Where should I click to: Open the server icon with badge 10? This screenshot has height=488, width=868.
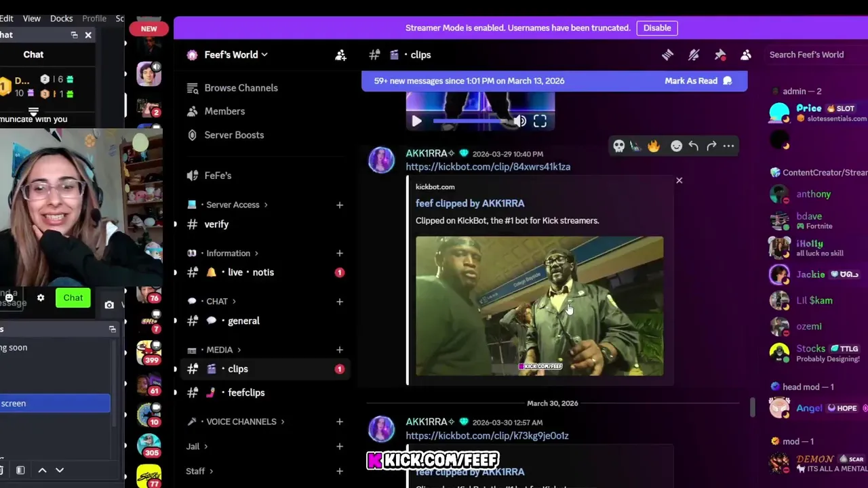(149, 415)
